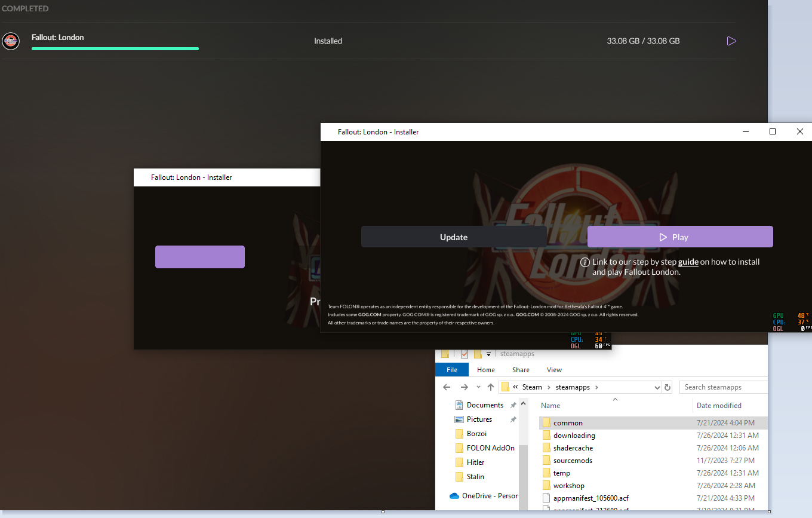Click the Update button in the installer
Image resolution: width=812 pixels, height=518 pixels.
pos(454,237)
